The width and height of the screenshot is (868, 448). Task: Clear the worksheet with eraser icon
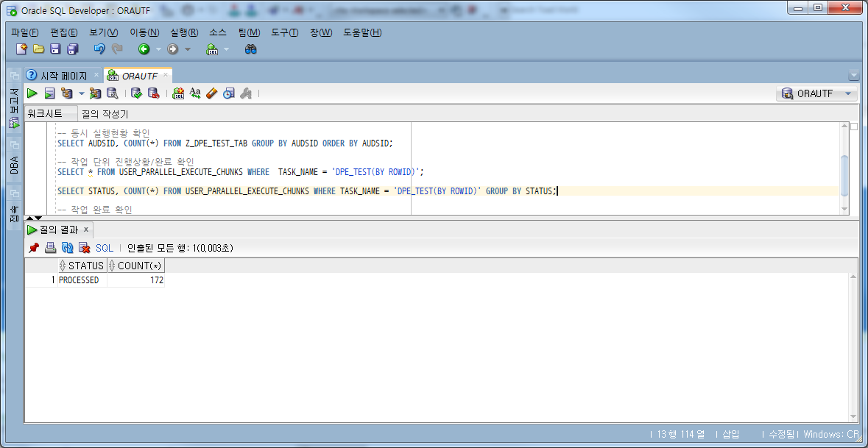[x=212, y=93]
